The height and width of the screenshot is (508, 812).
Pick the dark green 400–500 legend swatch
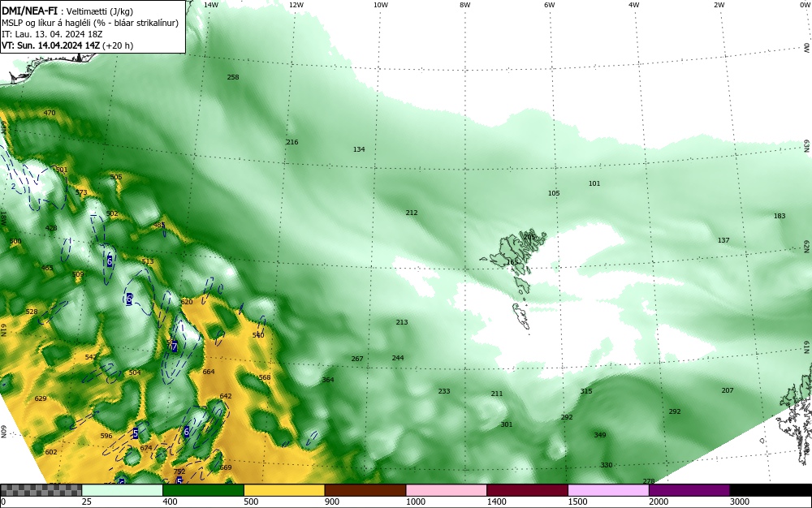coord(203,490)
